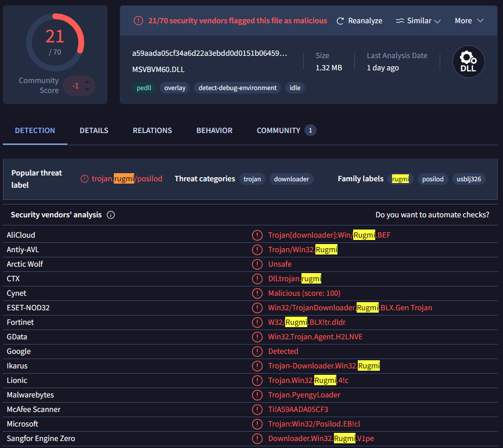Image resolution: width=503 pixels, height=448 pixels.
Task: Vote community score down arrow
Action: click(x=87, y=89)
